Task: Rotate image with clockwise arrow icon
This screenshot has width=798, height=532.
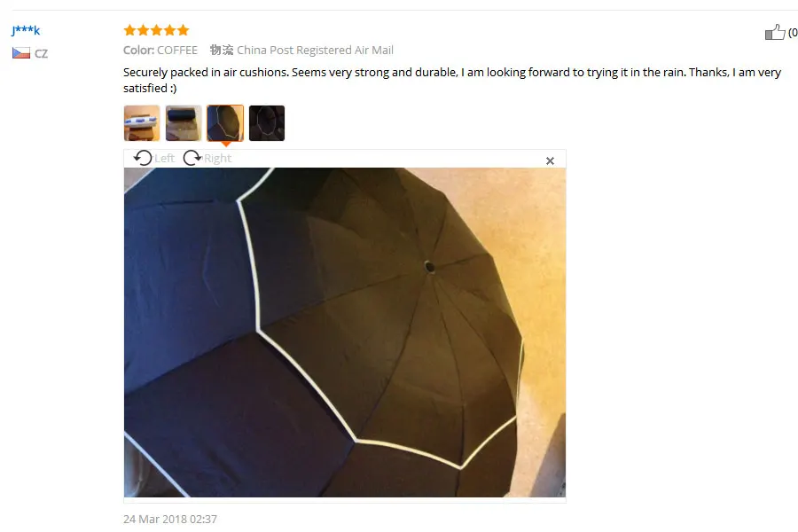Action: [192, 158]
